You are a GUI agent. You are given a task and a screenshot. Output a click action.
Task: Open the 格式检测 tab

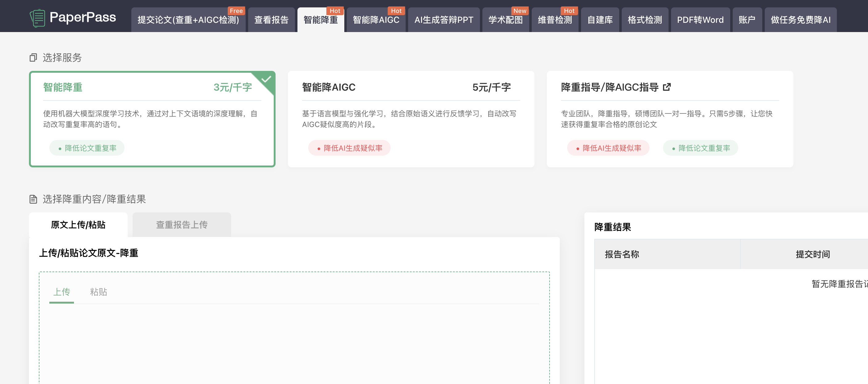tap(645, 20)
